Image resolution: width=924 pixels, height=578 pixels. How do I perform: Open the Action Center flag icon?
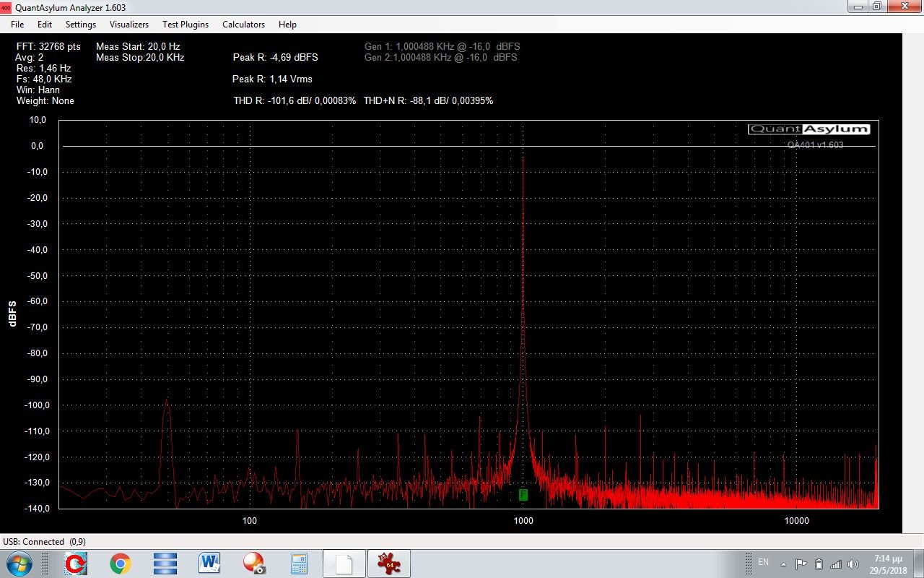tap(801, 564)
